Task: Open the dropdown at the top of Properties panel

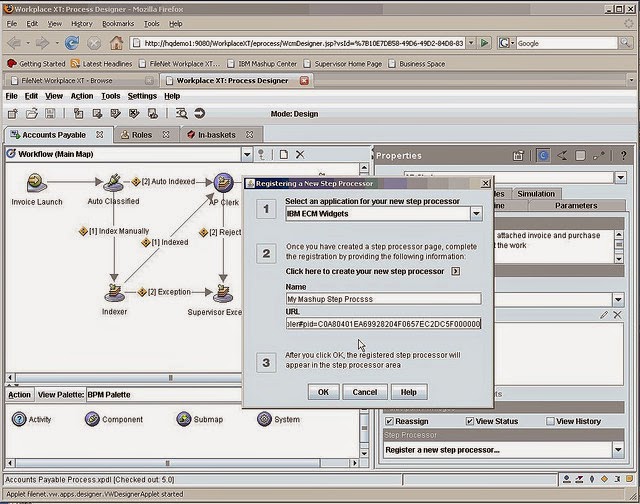Action: tap(620, 178)
